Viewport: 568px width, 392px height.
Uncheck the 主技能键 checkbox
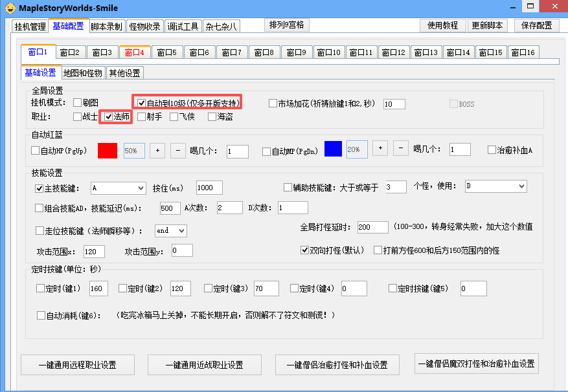[x=39, y=188]
